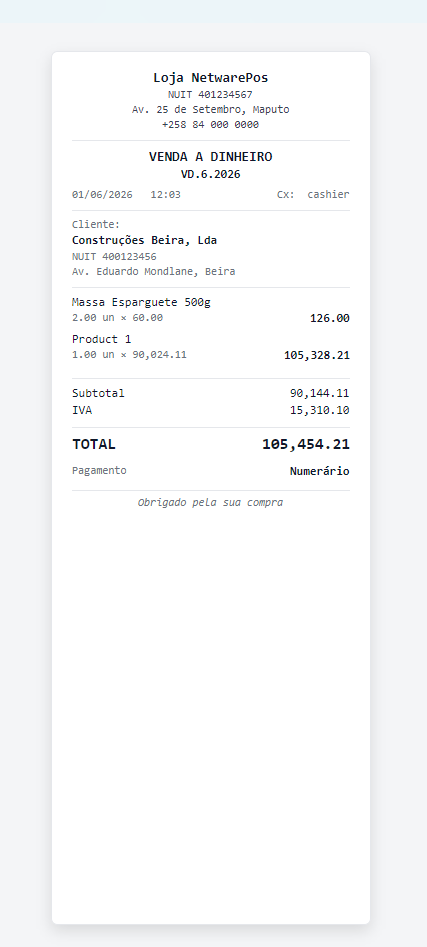Select the customer NUIT 400123456

tap(114, 257)
